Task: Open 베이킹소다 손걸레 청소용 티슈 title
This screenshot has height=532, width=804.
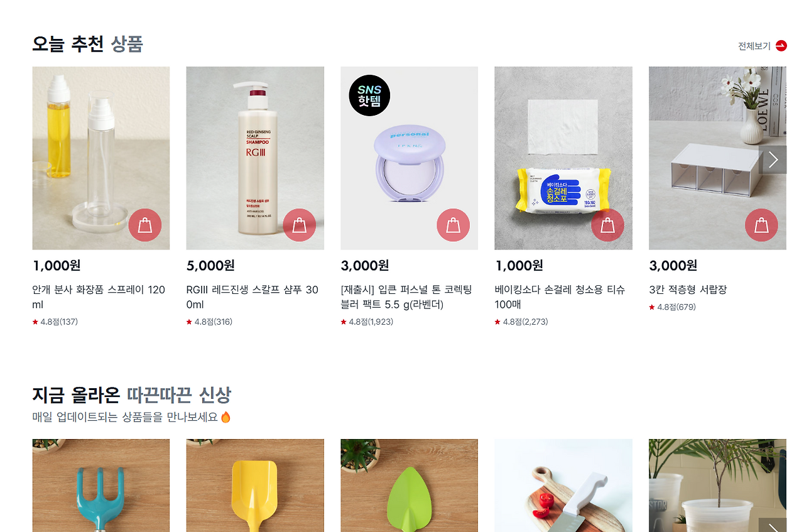Action: [560, 297]
